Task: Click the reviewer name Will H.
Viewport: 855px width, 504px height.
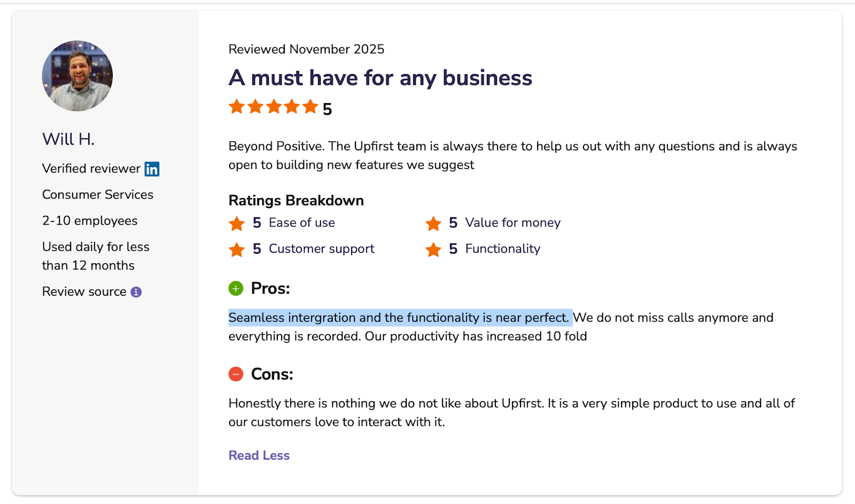Action: click(68, 139)
